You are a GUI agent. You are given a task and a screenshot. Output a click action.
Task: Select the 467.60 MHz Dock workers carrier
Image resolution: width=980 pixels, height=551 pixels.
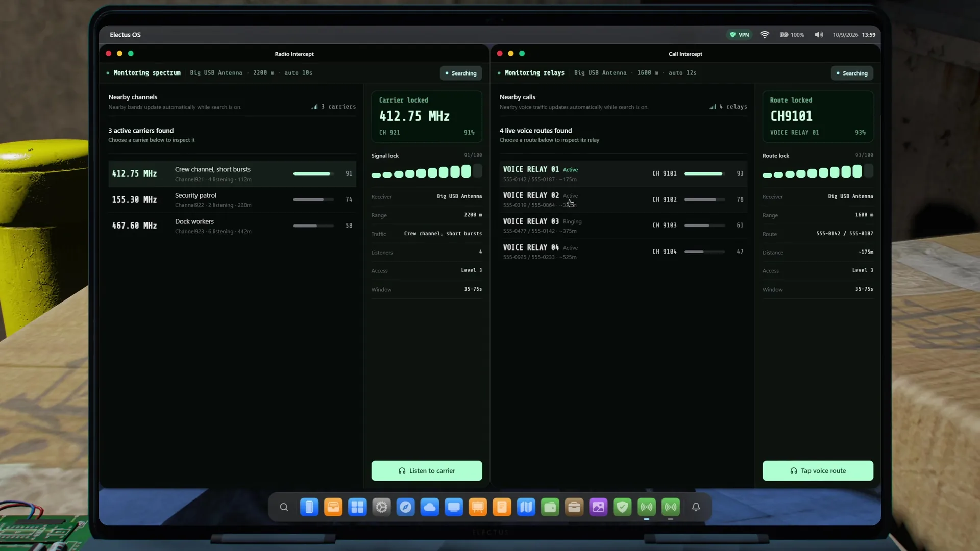coord(232,226)
